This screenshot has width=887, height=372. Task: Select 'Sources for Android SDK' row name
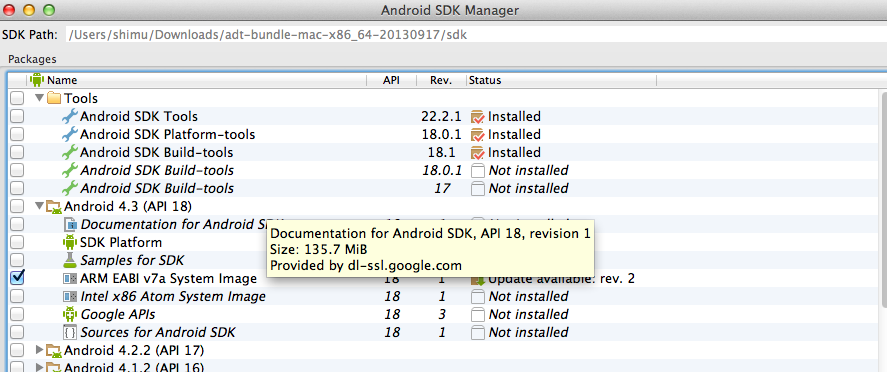coord(158,332)
